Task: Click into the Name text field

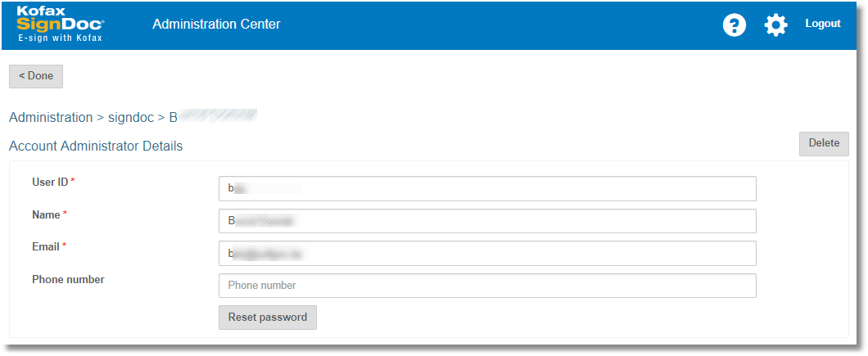Action: (x=487, y=221)
